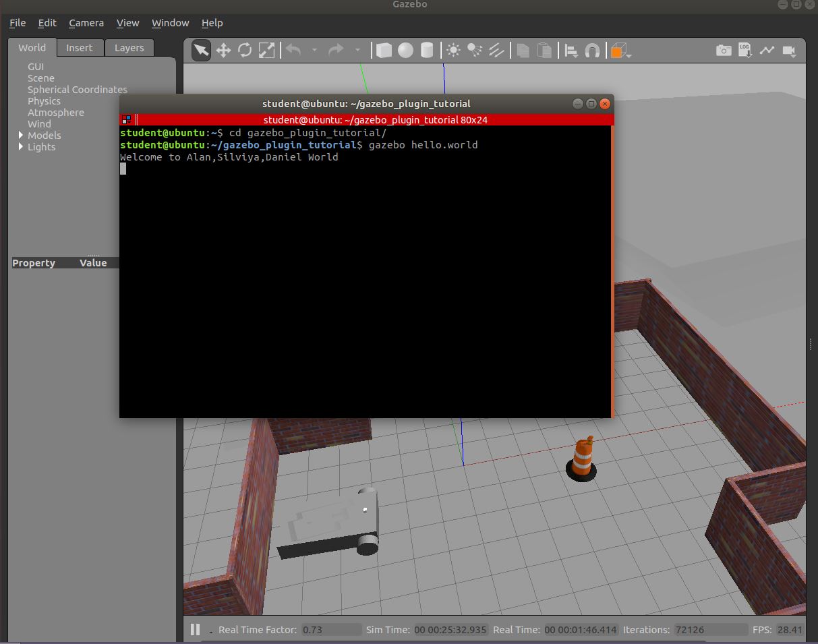Enable Scale mode in the toolbar

click(x=266, y=50)
